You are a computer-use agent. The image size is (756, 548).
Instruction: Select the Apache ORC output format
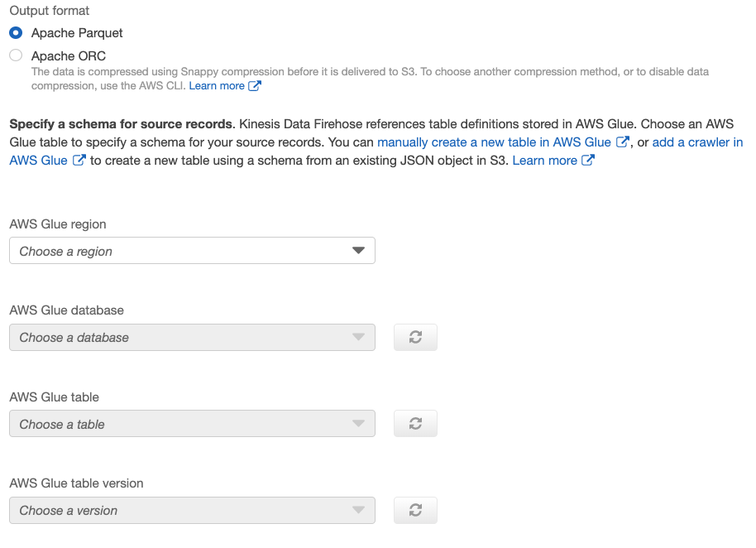[x=16, y=55]
